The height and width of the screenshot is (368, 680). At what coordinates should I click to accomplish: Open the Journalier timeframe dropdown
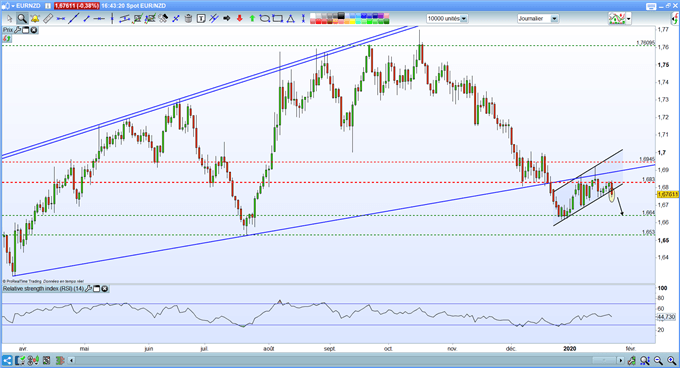pyautogui.click(x=554, y=19)
